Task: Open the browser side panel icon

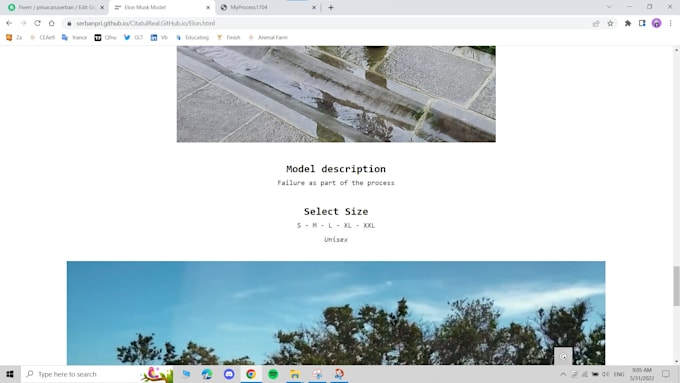Action: [642, 23]
